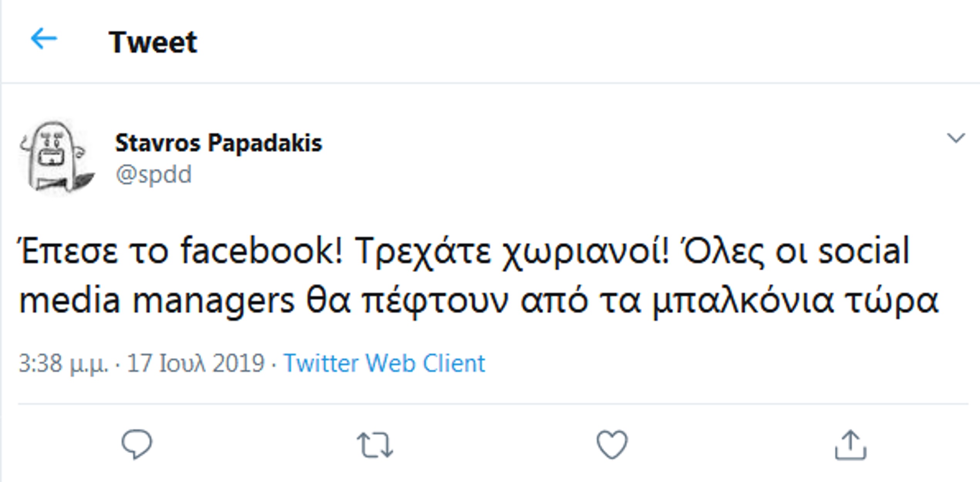Open the Twitter Web Client source link
This screenshot has height=482, width=980.
pyautogui.click(x=384, y=363)
